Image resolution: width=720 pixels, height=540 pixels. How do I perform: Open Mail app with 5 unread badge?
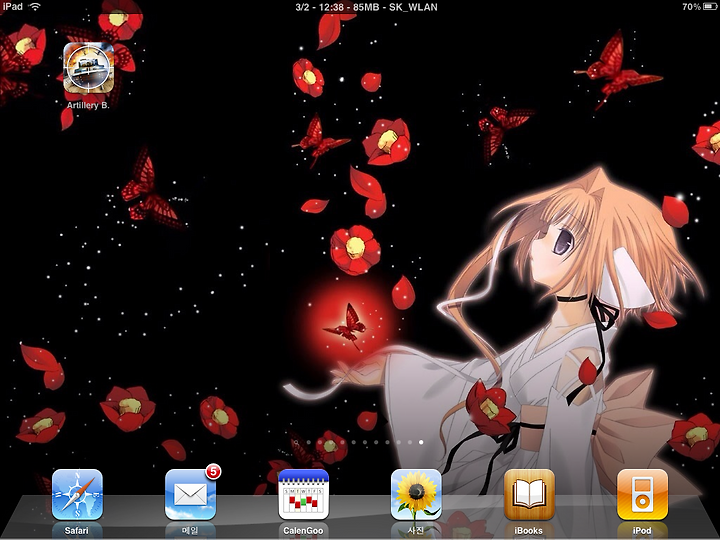coord(191,495)
